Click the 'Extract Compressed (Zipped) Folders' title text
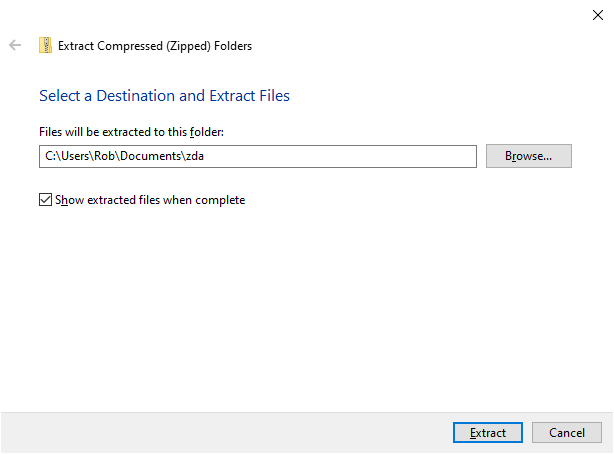Viewport: 614px width, 454px height. [x=155, y=45]
